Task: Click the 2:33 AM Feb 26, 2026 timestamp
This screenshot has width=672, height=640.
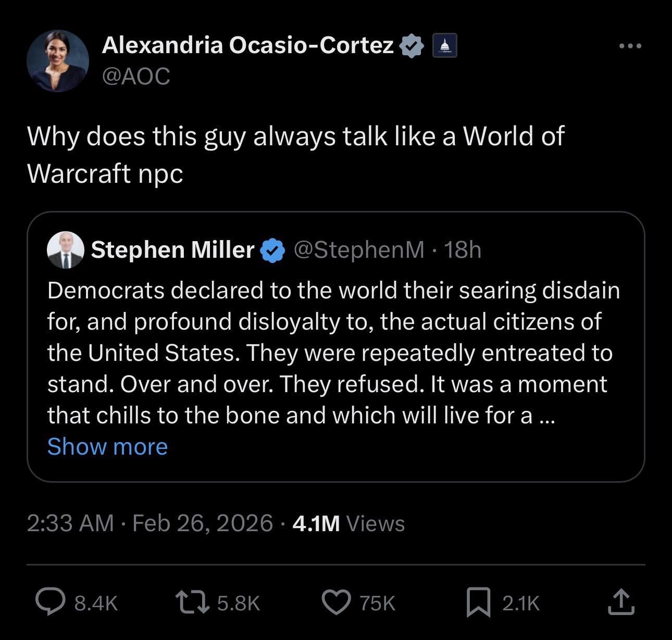Action: click(150, 523)
